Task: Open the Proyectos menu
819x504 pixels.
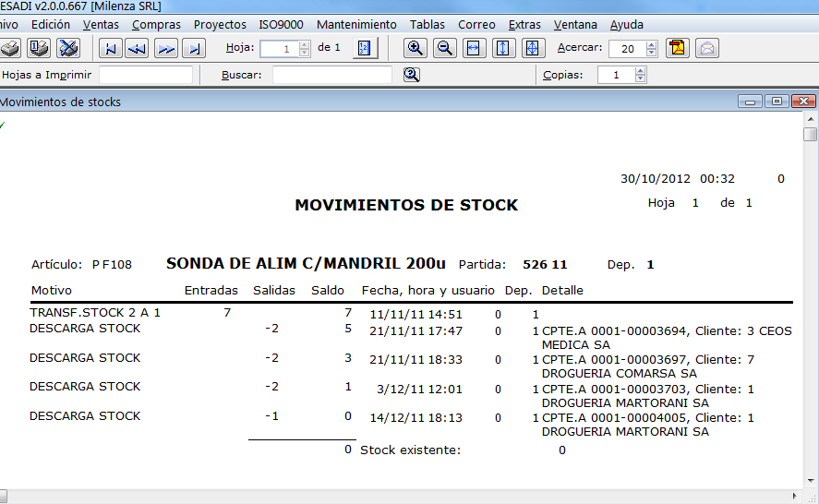Action: click(220, 25)
